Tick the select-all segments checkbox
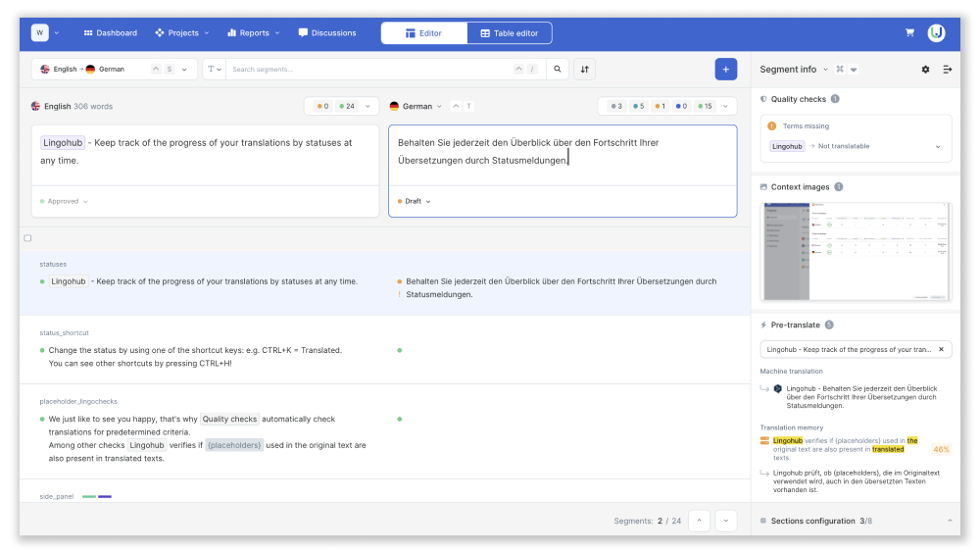This screenshot has width=980, height=552. (27, 238)
